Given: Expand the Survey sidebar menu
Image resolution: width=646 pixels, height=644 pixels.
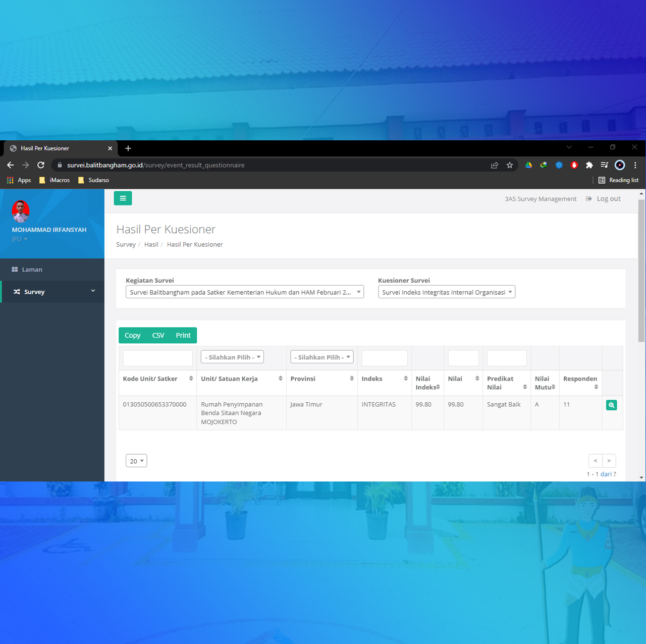Looking at the screenshot, I should tap(52, 292).
